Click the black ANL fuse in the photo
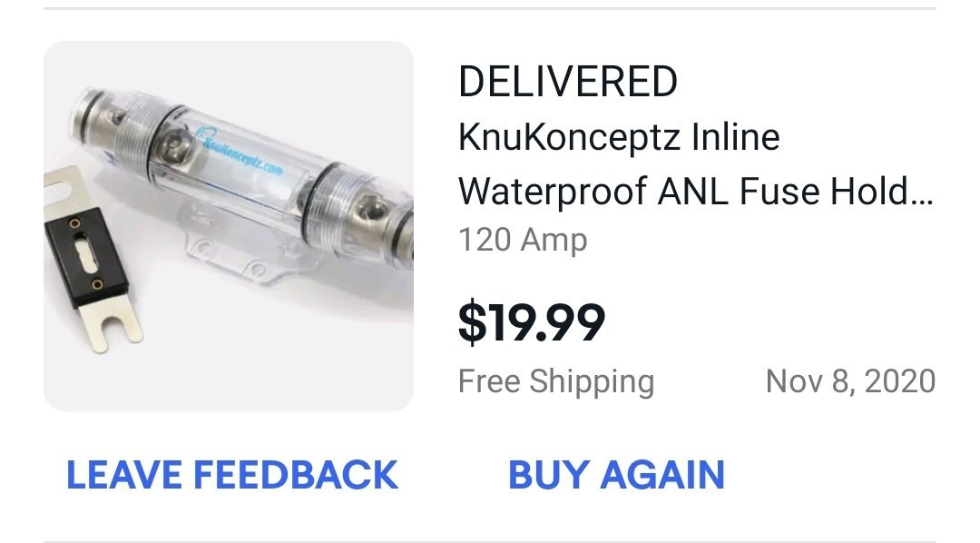Screen dimensions: 980x543 86,258
